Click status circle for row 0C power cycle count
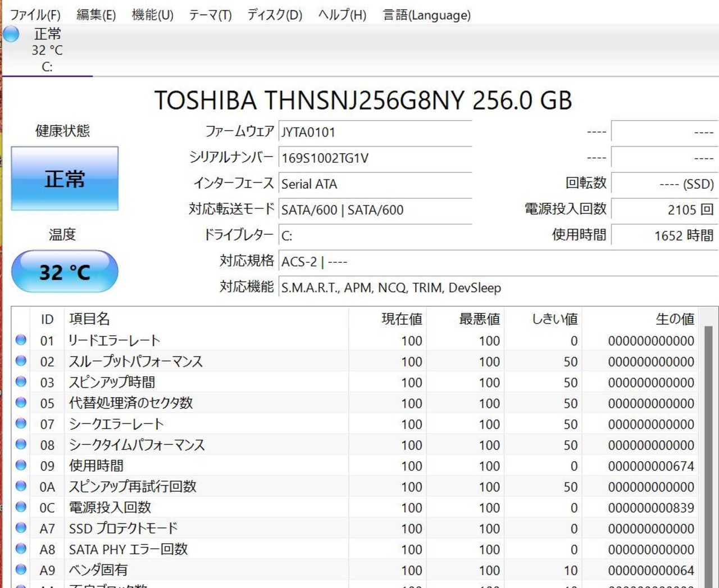 (21, 507)
